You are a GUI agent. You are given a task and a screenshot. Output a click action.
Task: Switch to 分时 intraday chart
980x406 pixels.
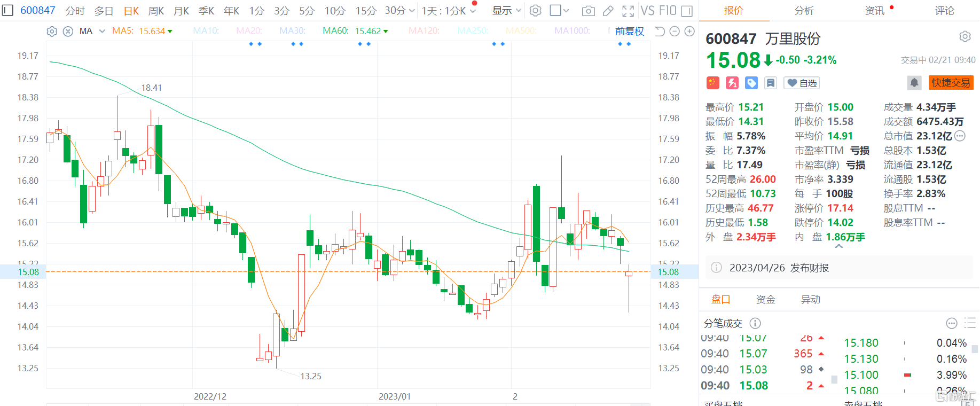[x=75, y=11]
